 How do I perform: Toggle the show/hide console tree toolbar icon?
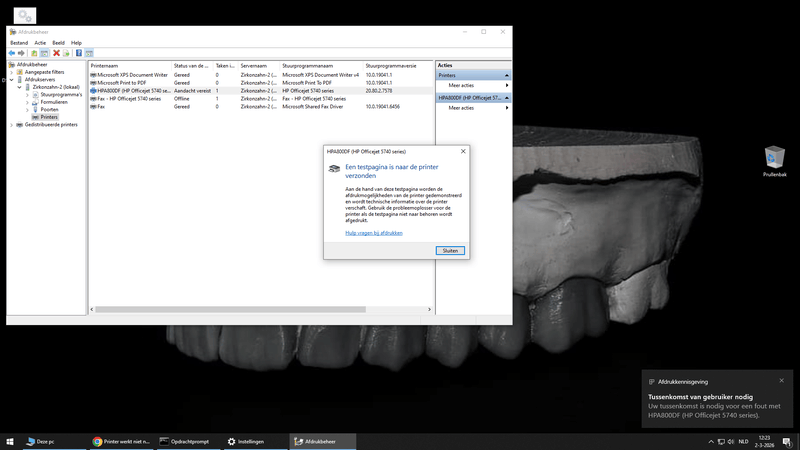click(x=44, y=53)
